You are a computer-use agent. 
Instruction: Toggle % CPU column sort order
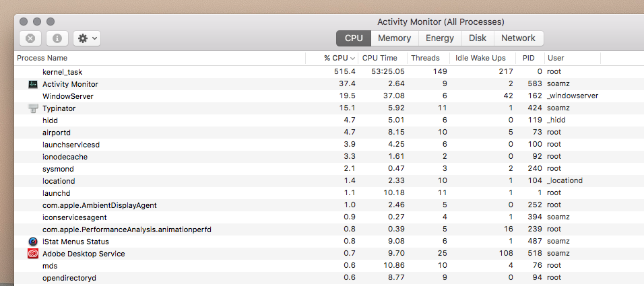coord(332,58)
